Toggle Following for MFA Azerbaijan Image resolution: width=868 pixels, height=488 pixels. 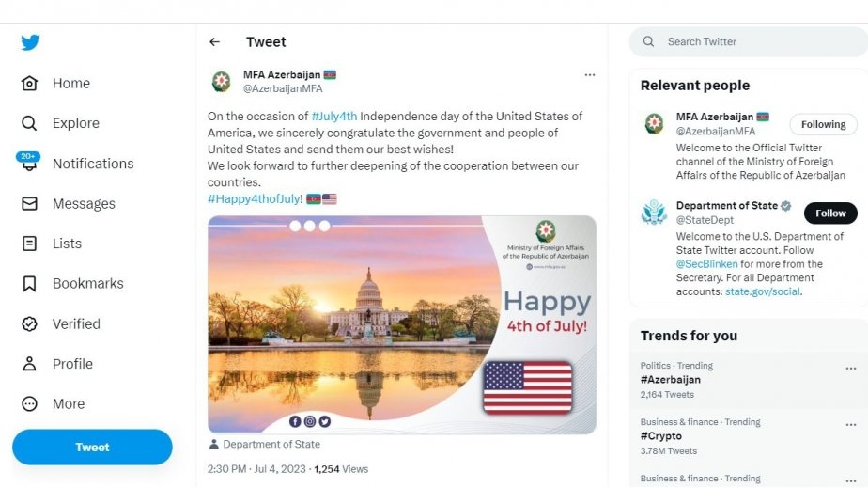click(823, 124)
